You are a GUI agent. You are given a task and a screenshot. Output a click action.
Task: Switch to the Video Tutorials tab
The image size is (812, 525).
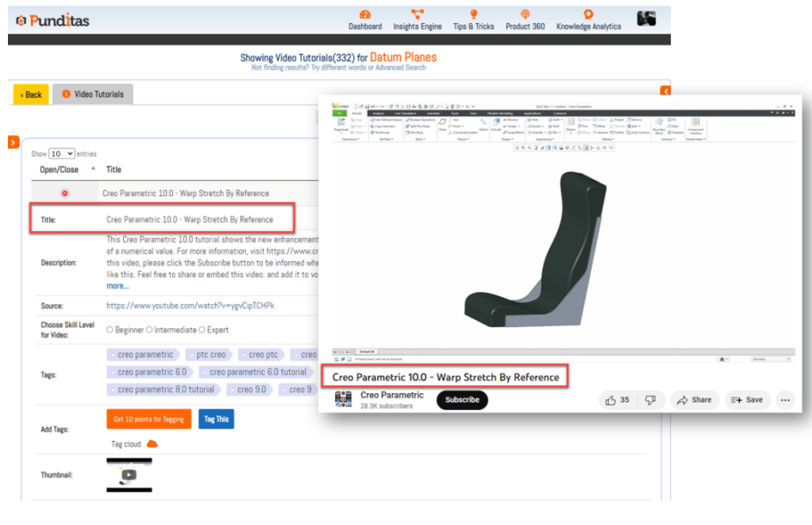pyautogui.click(x=92, y=95)
